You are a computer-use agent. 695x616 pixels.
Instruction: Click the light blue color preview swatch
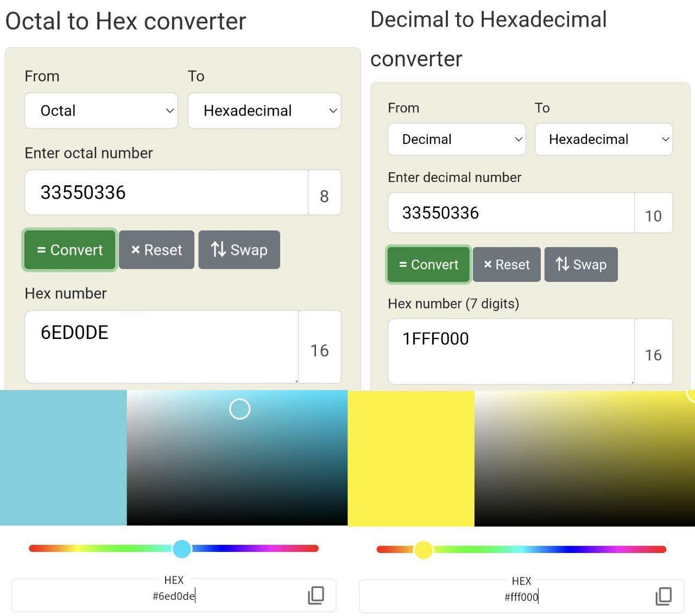pos(63,457)
